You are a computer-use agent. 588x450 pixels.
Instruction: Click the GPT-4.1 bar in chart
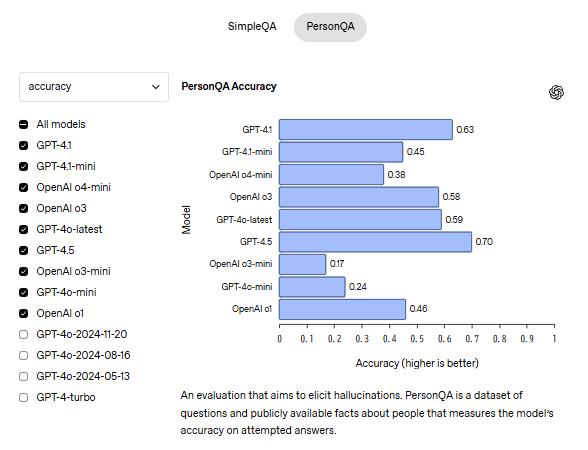366,130
